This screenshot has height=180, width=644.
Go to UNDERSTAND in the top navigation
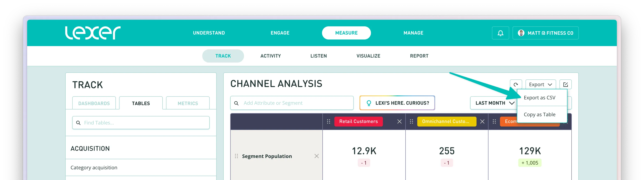click(x=209, y=33)
